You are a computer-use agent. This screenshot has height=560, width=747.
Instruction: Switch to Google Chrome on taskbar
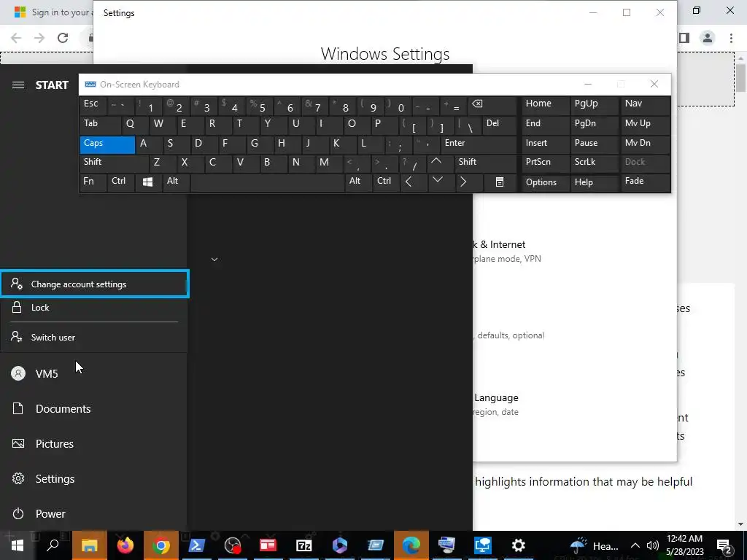point(161,545)
